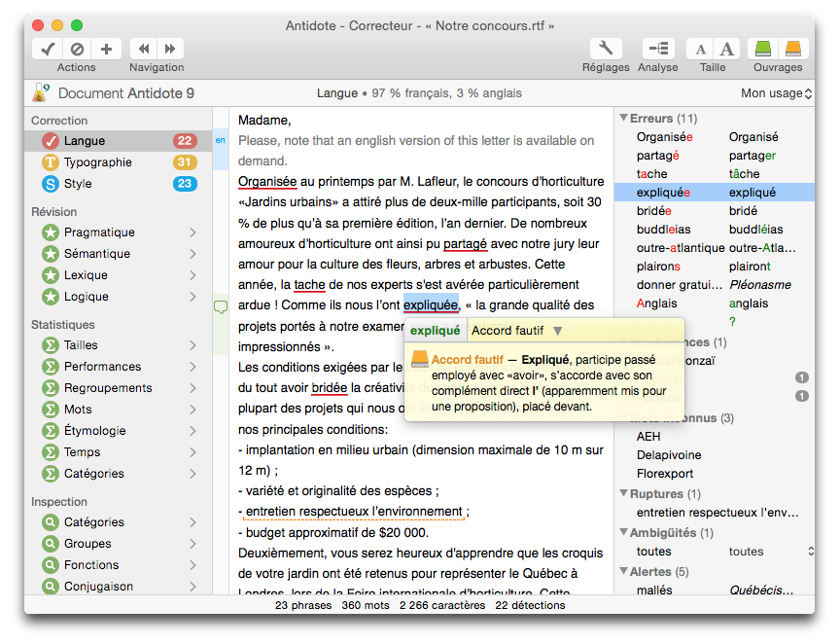Open Réglages wrench icon

[606, 49]
